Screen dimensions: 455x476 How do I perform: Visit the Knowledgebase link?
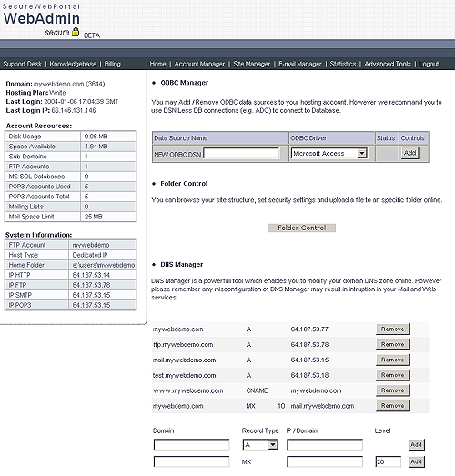(73, 64)
